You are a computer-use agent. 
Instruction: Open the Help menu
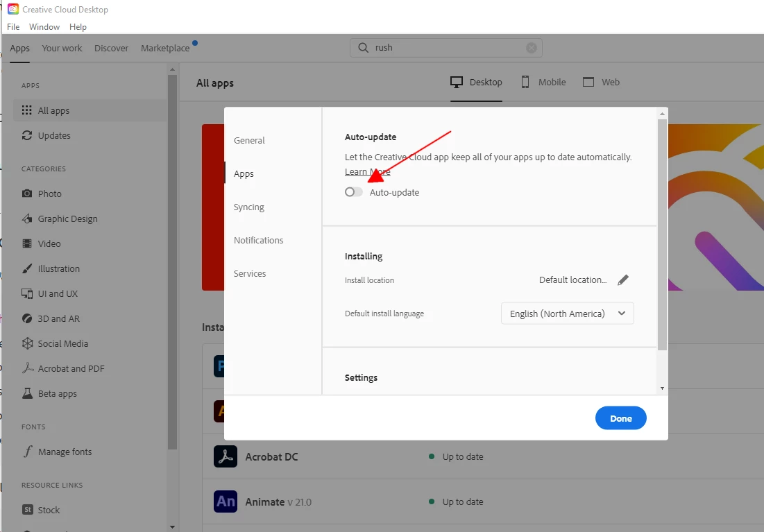click(x=78, y=27)
